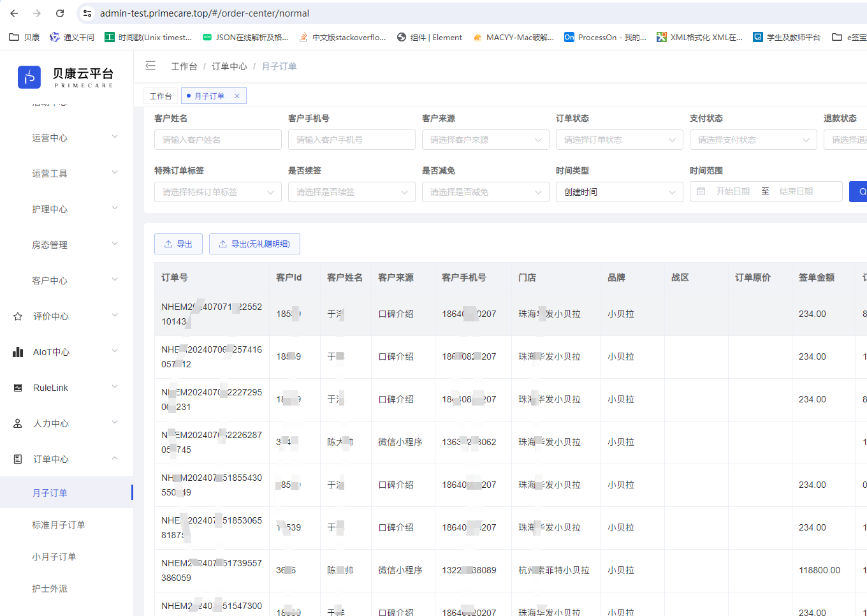
Task: Switch to the 工作台 tab
Action: click(161, 96)
